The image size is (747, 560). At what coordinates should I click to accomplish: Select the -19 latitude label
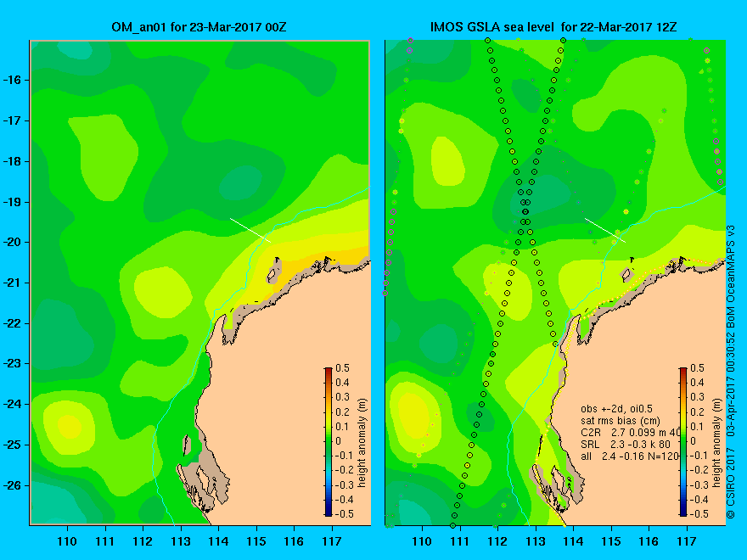[11, 202]
